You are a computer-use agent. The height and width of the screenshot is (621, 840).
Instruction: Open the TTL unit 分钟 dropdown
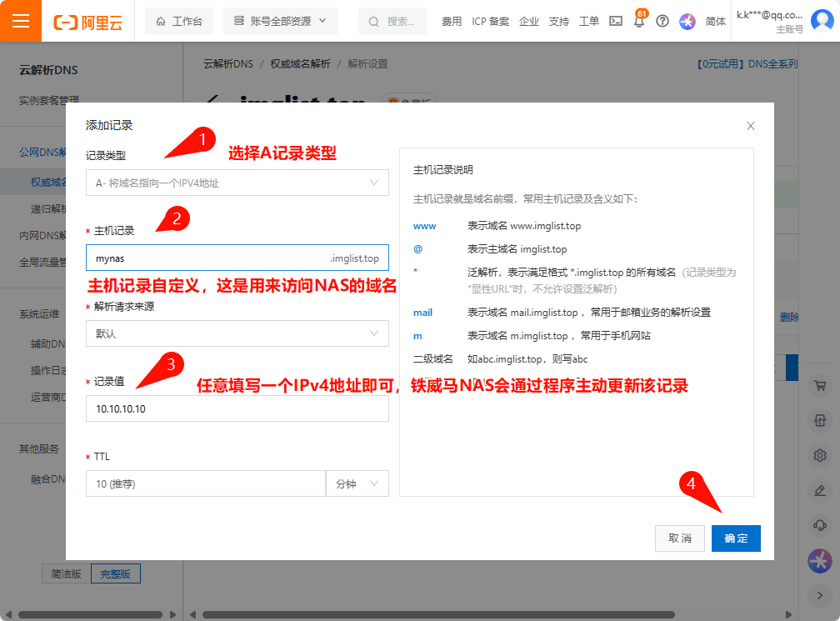pyautogui.click(x=357, y=483)
